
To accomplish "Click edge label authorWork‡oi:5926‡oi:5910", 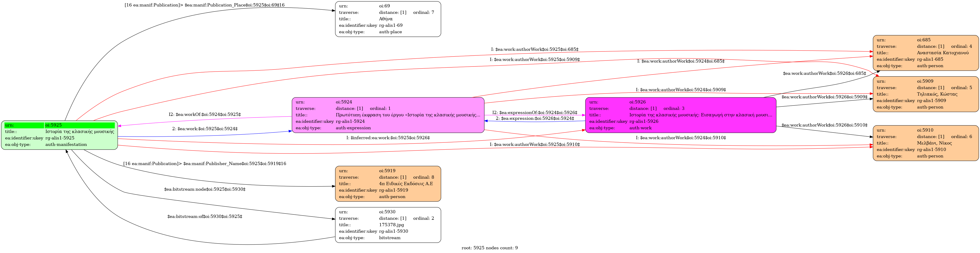I will click(824, 125).
